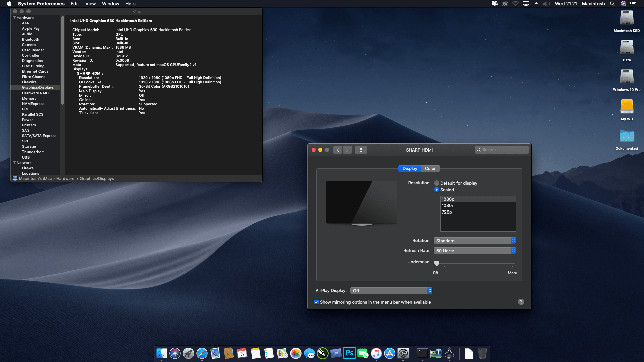The height and width of the screenshot is (362, 644).
Task: Open Photoshop from the Dock
Action: [x=350, y=353]
